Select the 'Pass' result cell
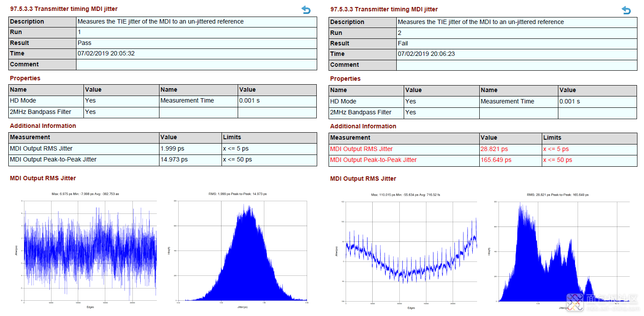 point(197,43)
